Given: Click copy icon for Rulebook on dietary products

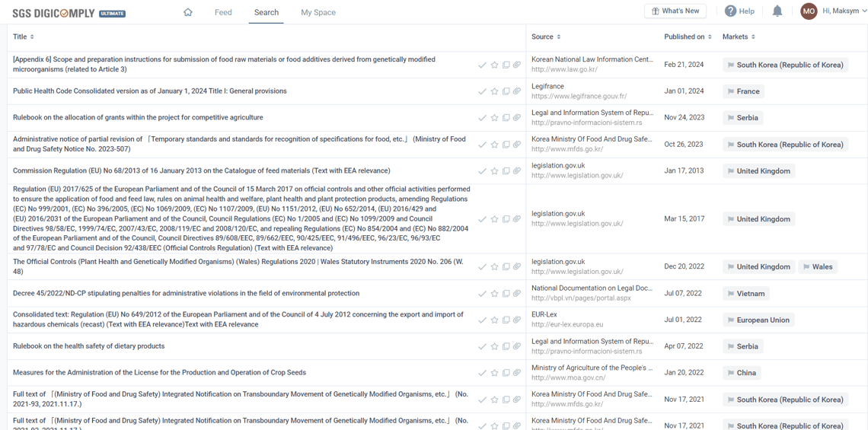Looking at the screenshot, I should (x=506, y=347).
